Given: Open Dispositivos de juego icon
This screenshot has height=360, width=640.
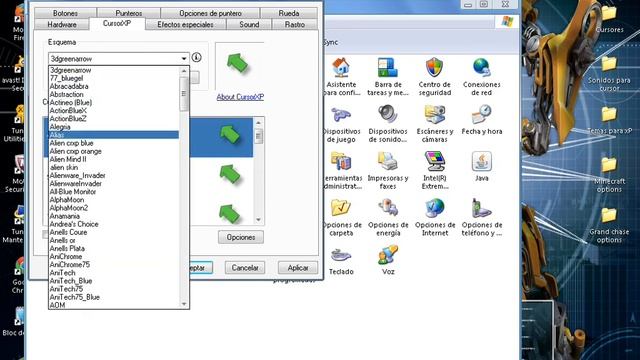Looking at the screenshot, I should pyautogui.click(x=341, y=115).
